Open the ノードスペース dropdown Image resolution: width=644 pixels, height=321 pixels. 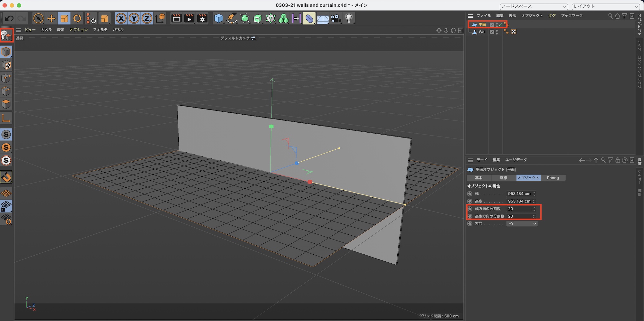(x=534, y=6)
